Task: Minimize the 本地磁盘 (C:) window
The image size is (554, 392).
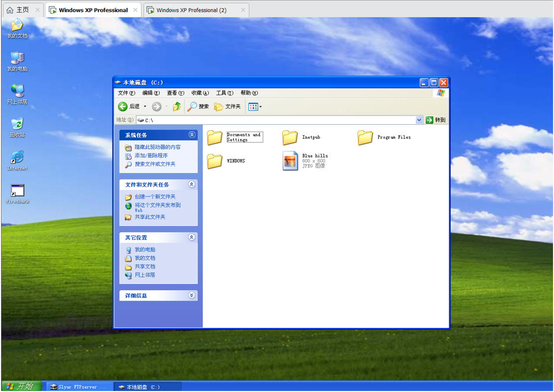Action: [x=424, y=83]
